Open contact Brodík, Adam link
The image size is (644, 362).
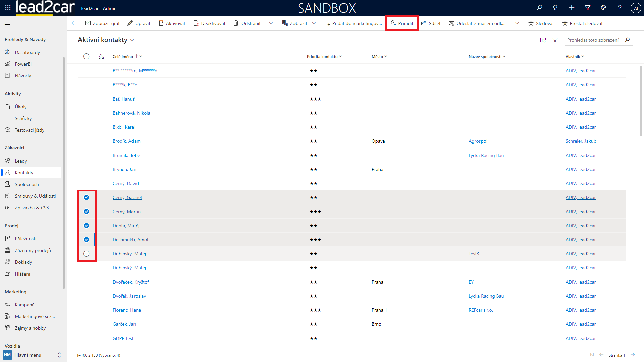coord(126,141)
